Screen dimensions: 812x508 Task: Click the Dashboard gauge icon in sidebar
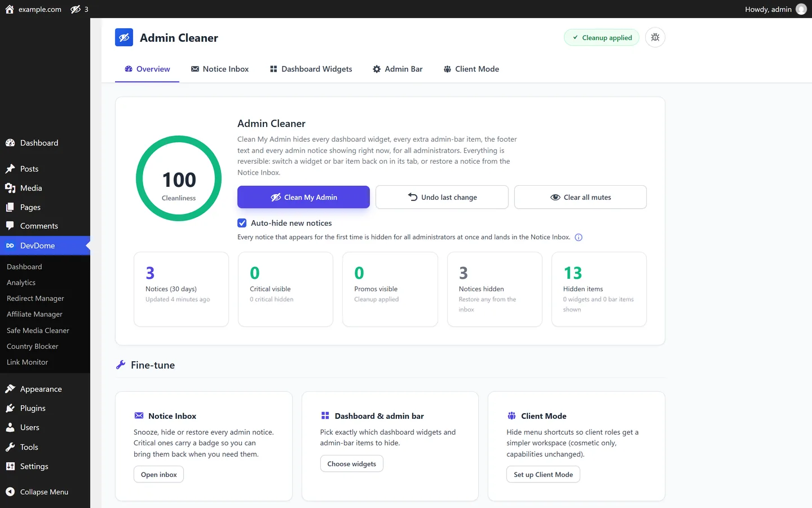coord(10,143)
